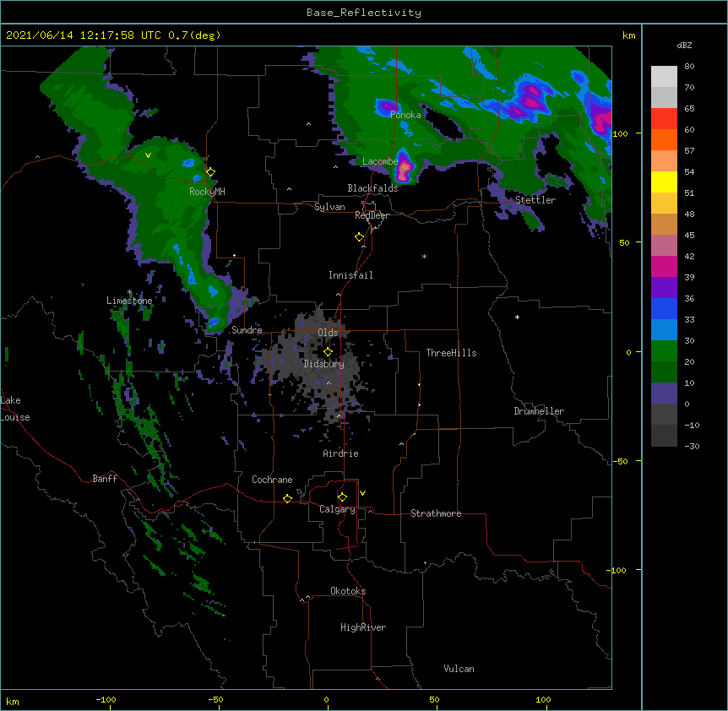Pick the light blue swatch in dBZ legend

[664, 329]
